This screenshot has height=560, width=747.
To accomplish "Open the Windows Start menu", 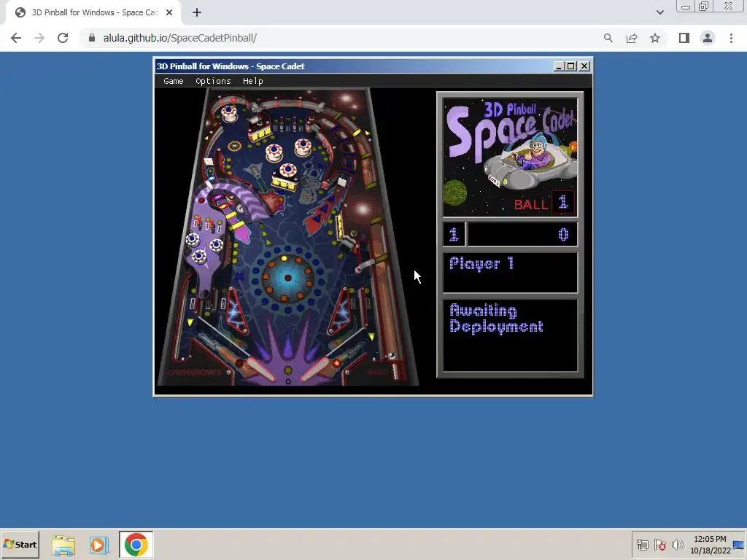I will click(x=20, y=544).
